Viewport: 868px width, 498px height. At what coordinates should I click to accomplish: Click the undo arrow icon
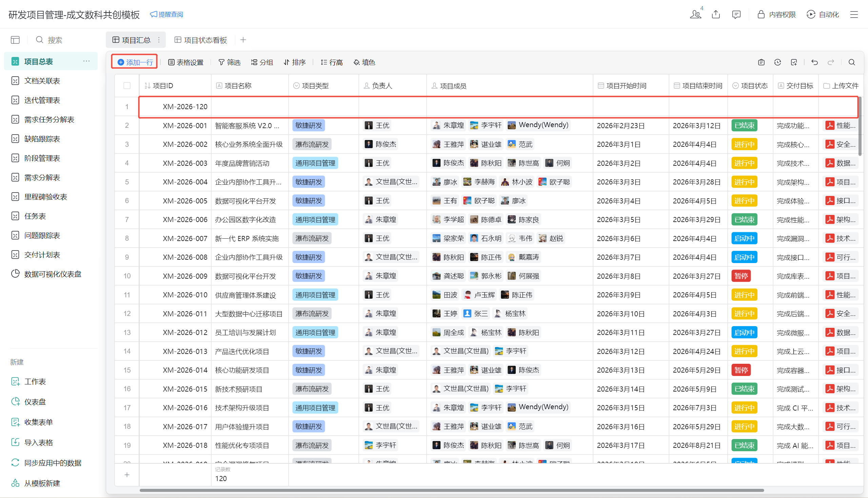(814, 62)
